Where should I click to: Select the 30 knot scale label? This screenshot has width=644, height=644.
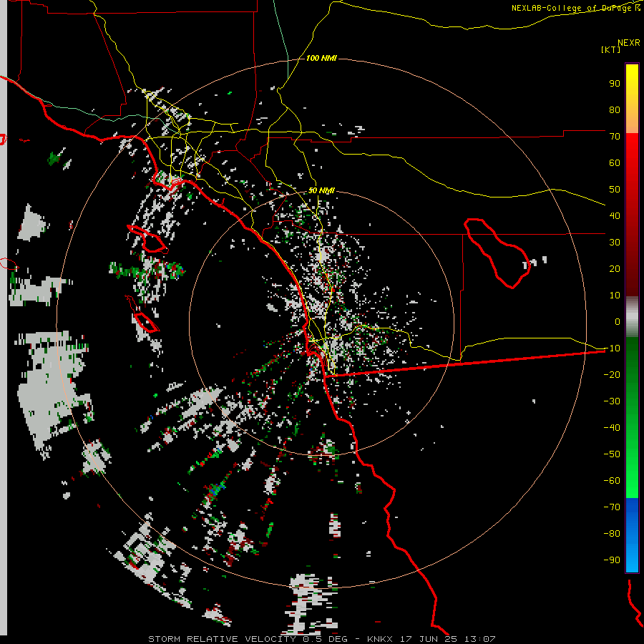615,243
